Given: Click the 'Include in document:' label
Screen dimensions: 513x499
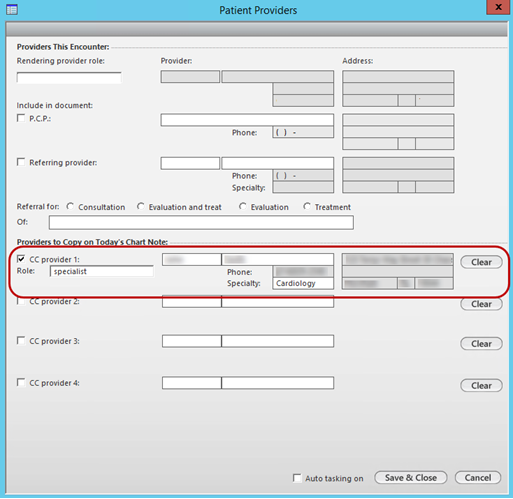Looking at the screenshot, I should coord(55,105).
